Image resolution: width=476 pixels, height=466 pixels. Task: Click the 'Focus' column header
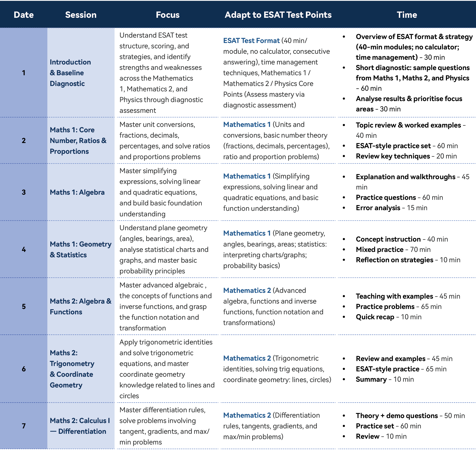click(168, 15)
